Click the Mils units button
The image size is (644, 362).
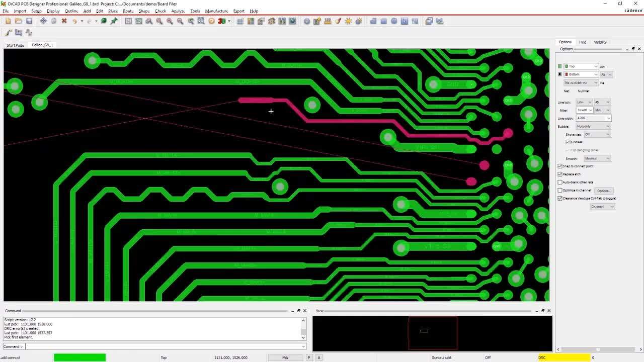(285, 357)
